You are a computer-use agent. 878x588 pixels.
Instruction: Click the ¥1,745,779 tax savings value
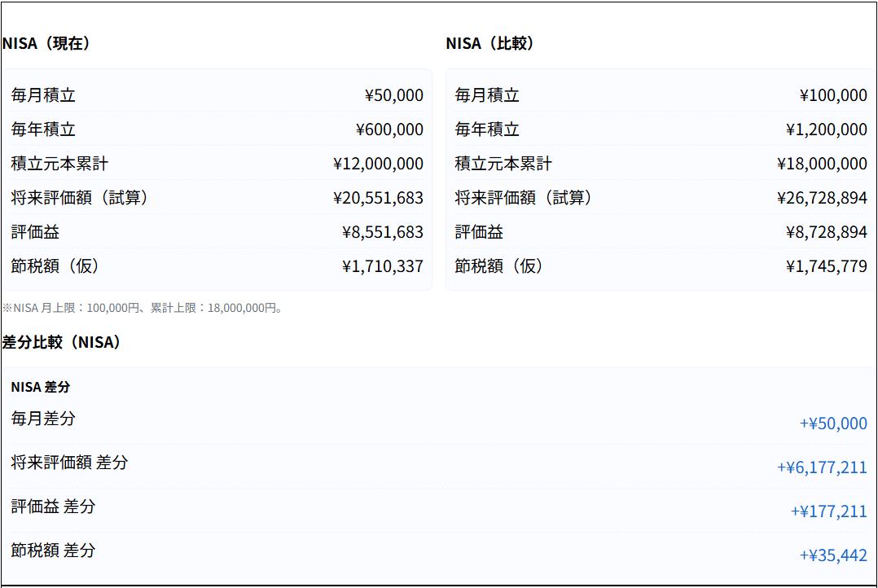point(826,266)
